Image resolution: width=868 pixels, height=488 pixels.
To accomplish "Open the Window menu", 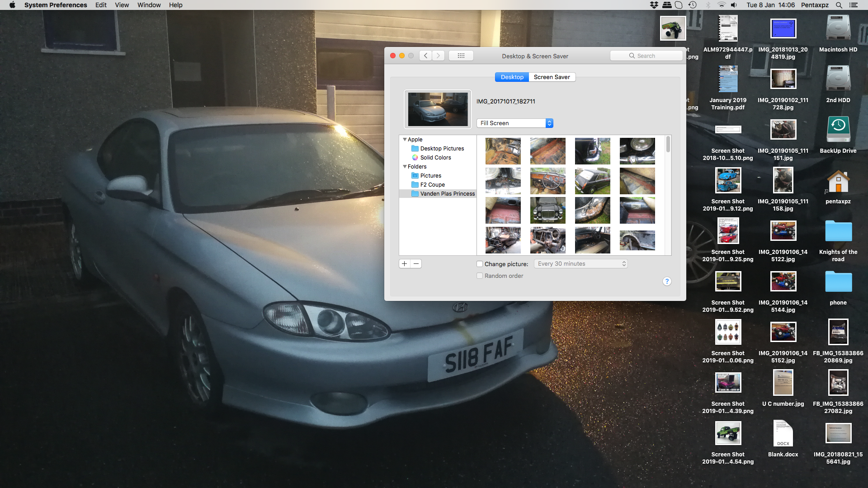I will [x=149, y=5].
